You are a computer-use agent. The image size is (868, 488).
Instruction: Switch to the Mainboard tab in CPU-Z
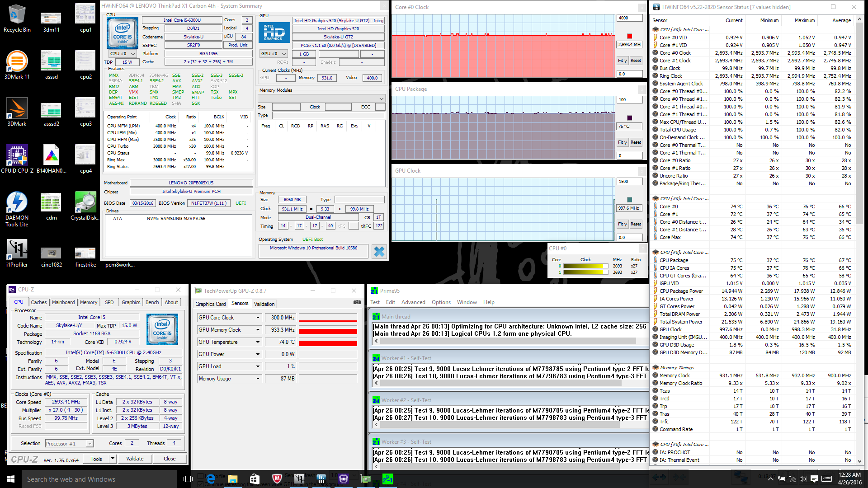63,302
